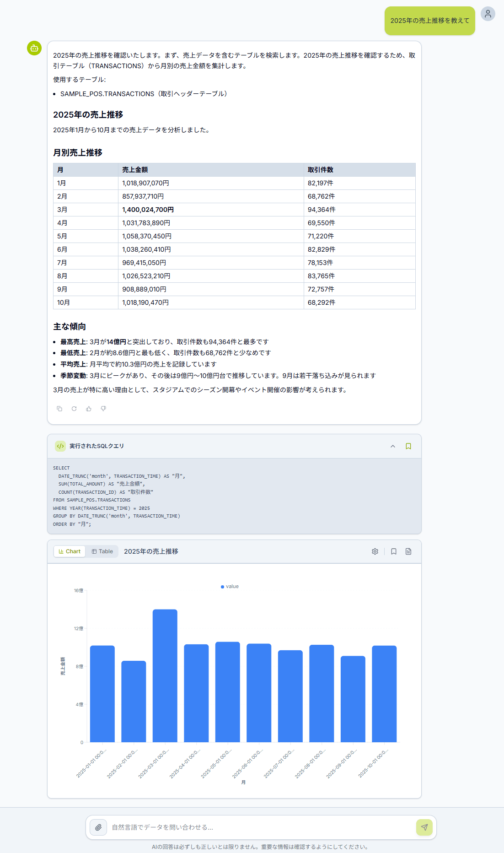Click the '月別売上推移' heading
The image size is (504, 853).
coord(78,153)
